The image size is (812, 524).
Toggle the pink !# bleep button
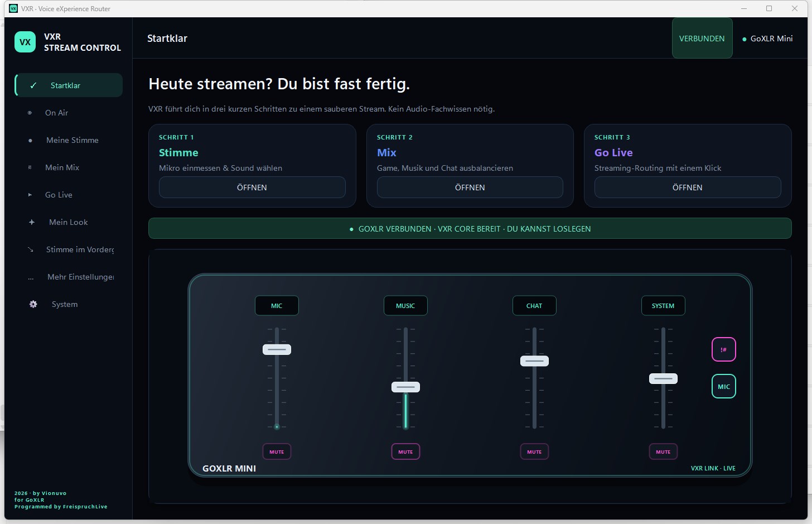[x=724, y=350]
